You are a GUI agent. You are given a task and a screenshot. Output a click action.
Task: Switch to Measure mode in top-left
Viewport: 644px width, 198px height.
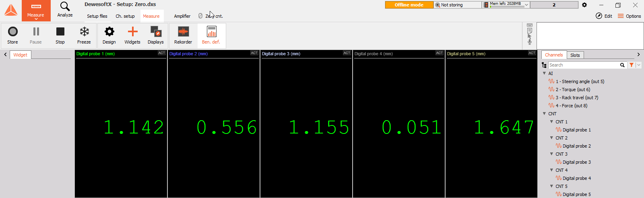pos(36,10)
